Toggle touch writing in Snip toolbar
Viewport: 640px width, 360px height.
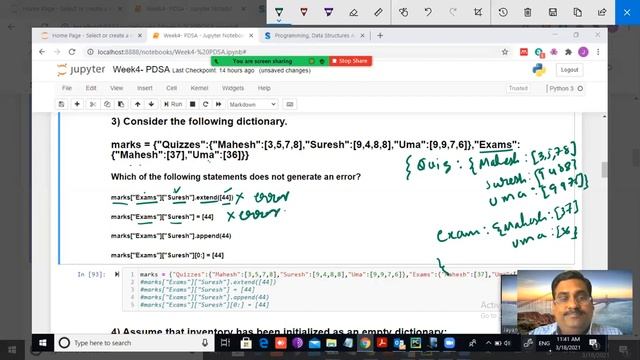pos(403,12)
